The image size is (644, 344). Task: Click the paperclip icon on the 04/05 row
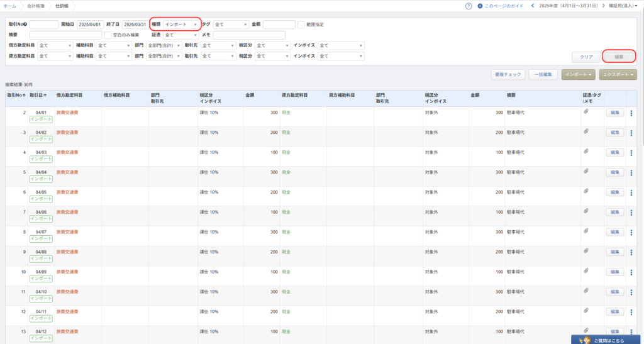click(586, 191)
